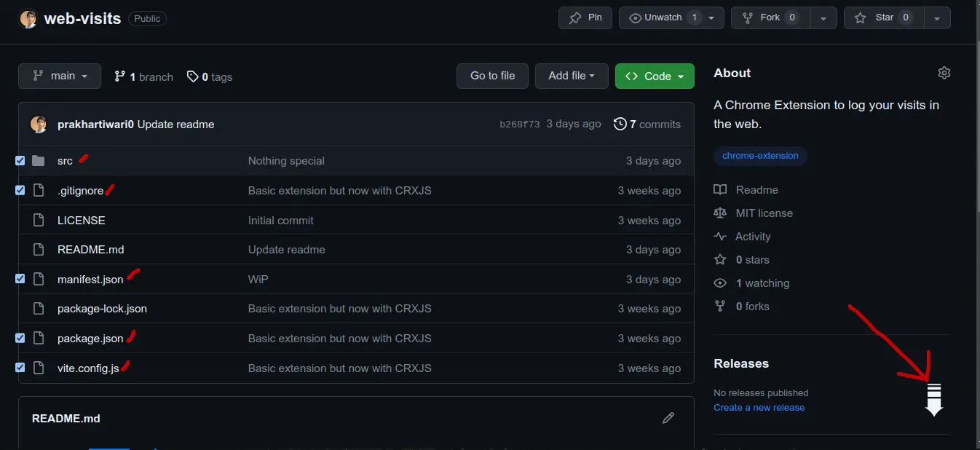The height and width of the screenshot is (450, 980).
Task: Open the main branch selector dropdown
Action: point(59,76)
